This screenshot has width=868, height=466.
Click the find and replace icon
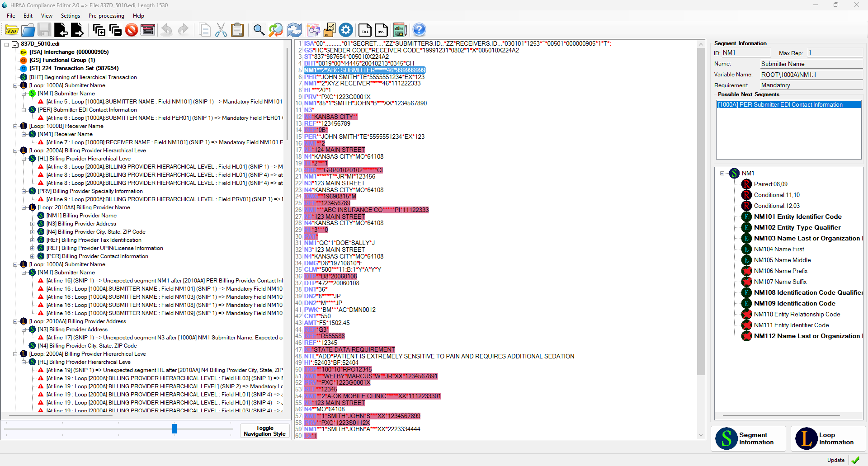275,30
